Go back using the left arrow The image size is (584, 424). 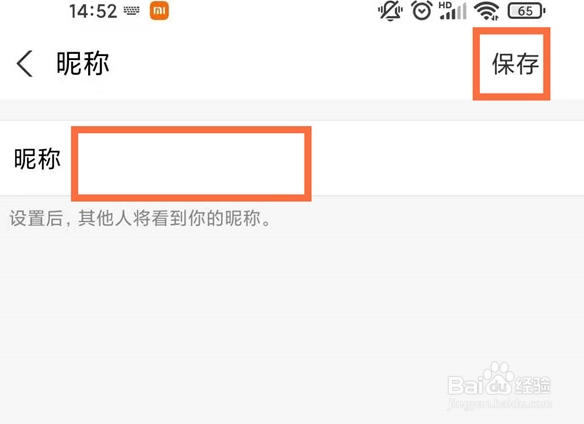point(25,64)
